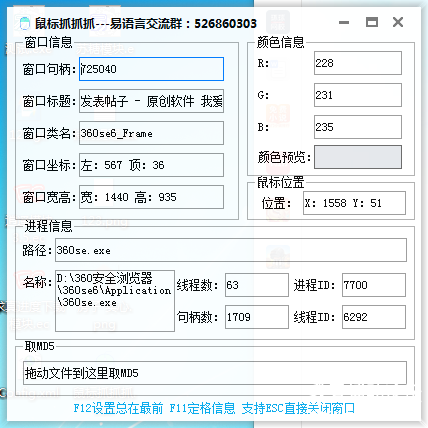
Task: Focus the 窗口坐标 field
Action: (x=151, y=165)
